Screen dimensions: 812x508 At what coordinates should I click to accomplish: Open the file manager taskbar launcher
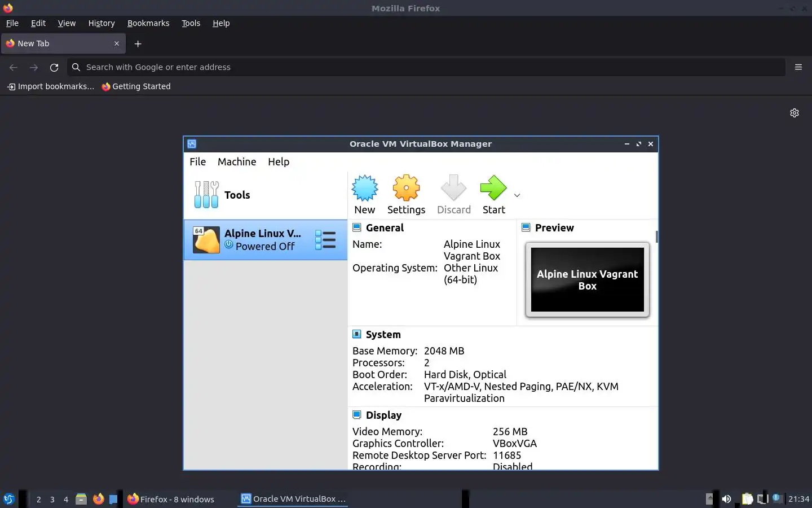tap(81, 499)
